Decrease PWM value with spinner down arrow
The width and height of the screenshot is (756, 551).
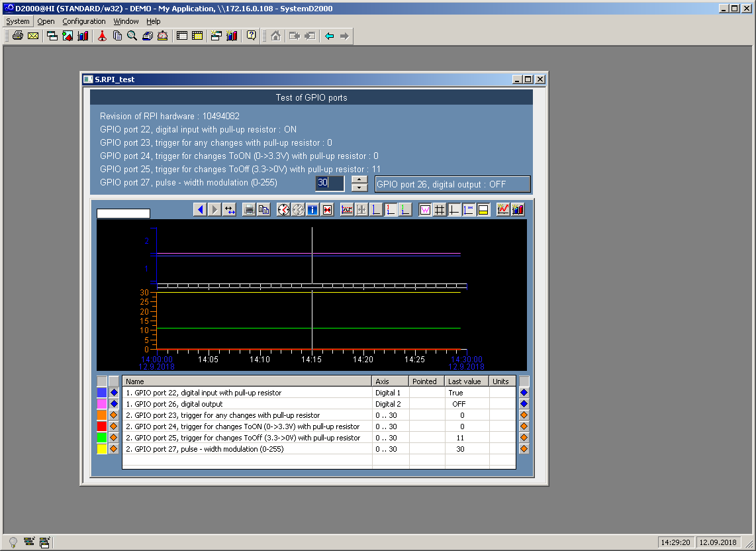[x=359, y=188]
